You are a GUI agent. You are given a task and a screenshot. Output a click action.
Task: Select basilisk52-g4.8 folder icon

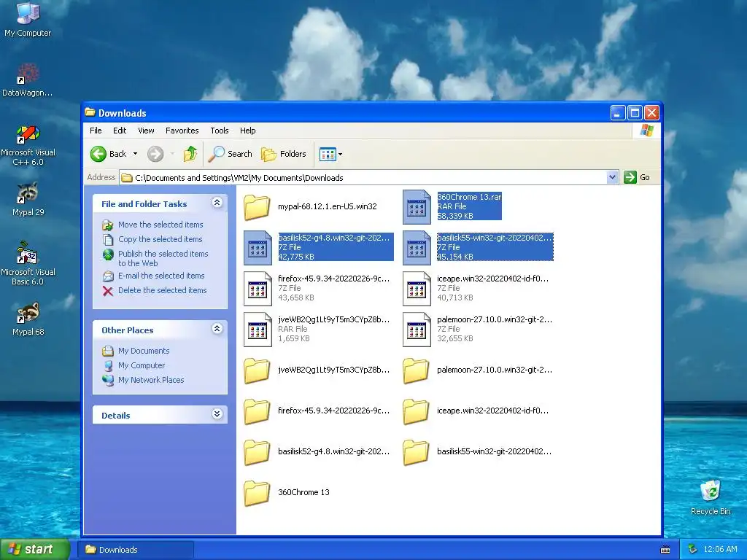tap(257, 452)
